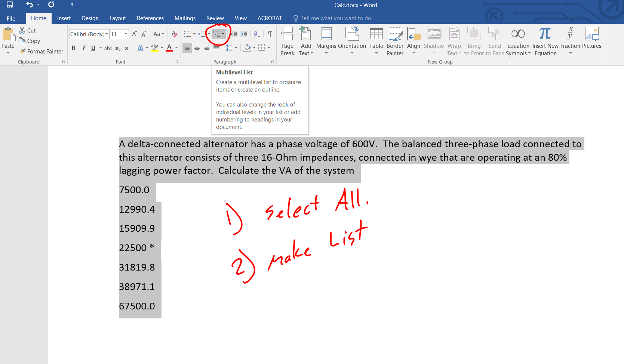Toggle bold formatting

click(74, 48)
